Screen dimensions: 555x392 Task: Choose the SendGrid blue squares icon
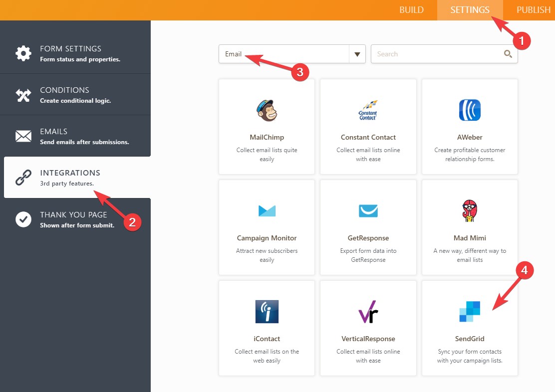(x=470, y=312)
